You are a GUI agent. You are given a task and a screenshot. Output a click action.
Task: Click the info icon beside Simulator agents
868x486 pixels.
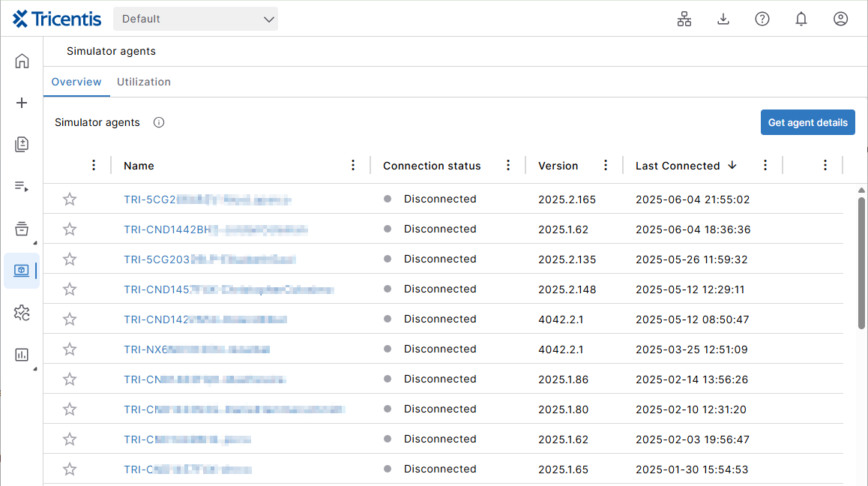coord(159,123)
